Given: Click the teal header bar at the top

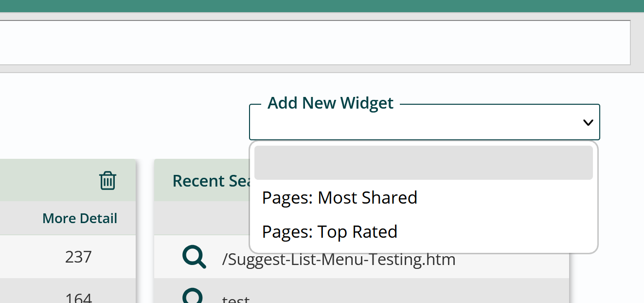Looking at the screenshot, I should coord(322,6).
